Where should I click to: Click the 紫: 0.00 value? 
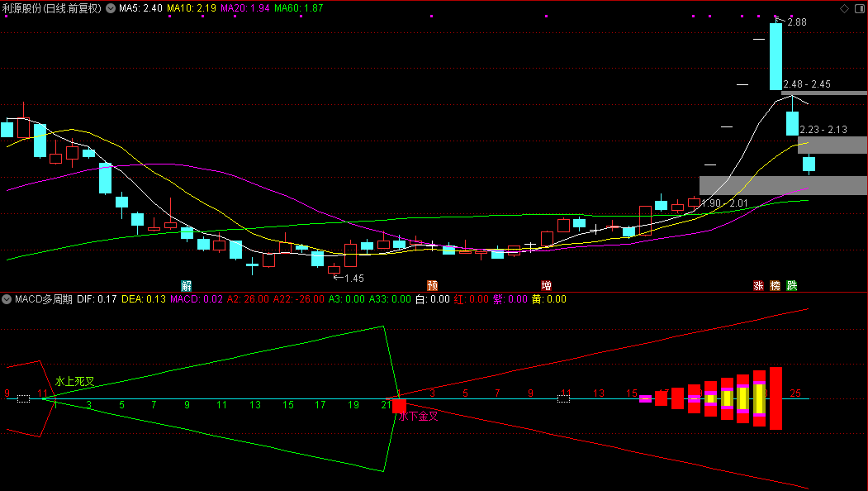pyautogui.click(x=510, y=299)
